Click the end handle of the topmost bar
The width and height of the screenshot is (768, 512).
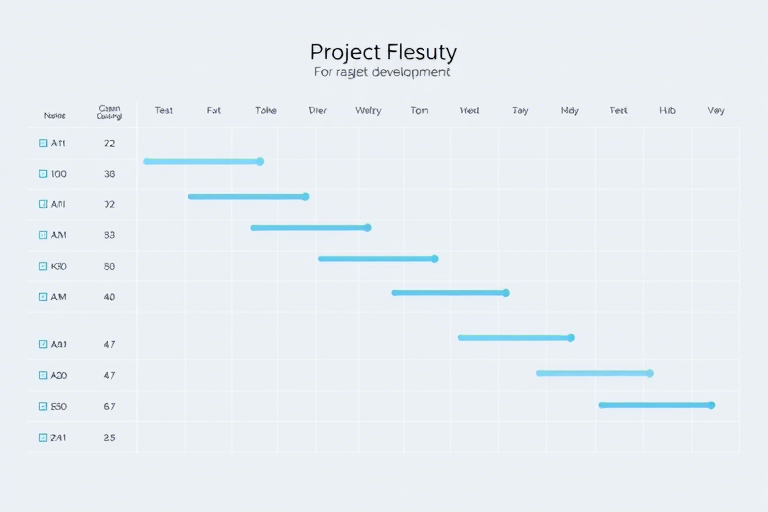pos(260,162)
